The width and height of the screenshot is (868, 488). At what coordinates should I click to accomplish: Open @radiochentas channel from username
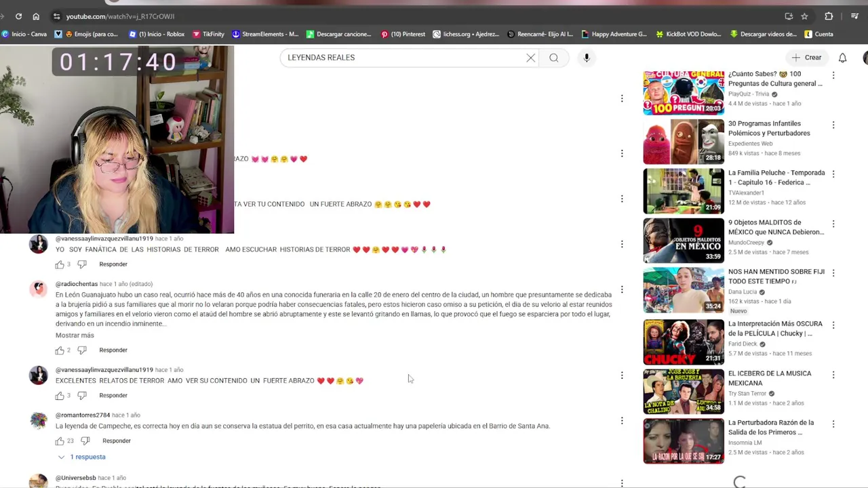pyautogui.click(x=77, y=284)
